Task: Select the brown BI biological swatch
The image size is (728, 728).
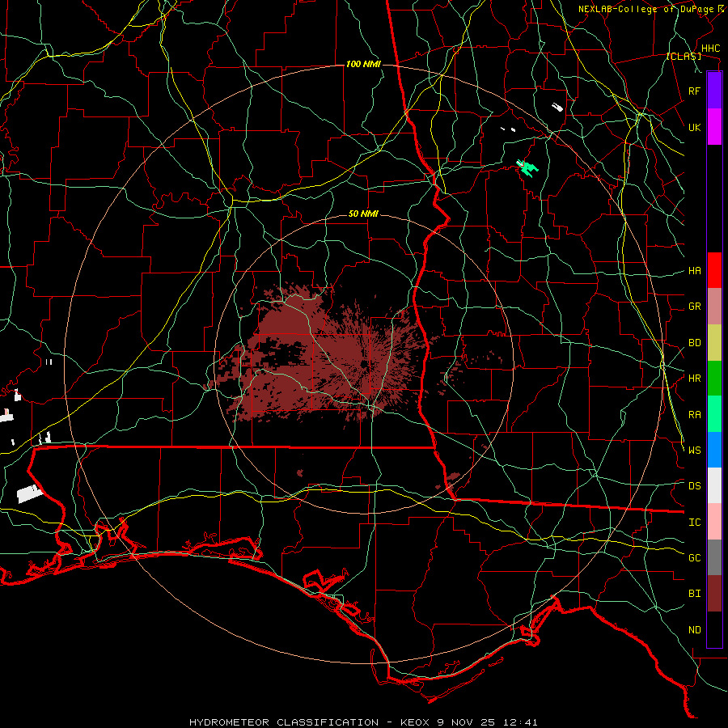Action: click(714, 594)
